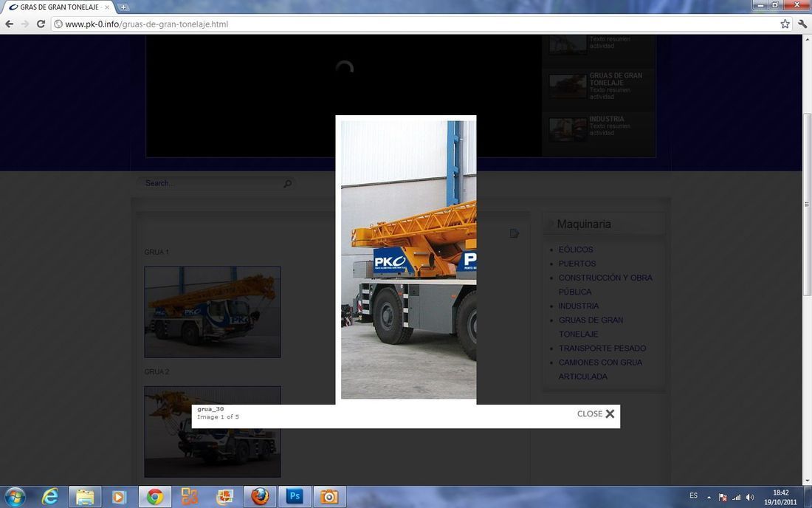Open the Windows Start menu

click(x=15, y=497)
